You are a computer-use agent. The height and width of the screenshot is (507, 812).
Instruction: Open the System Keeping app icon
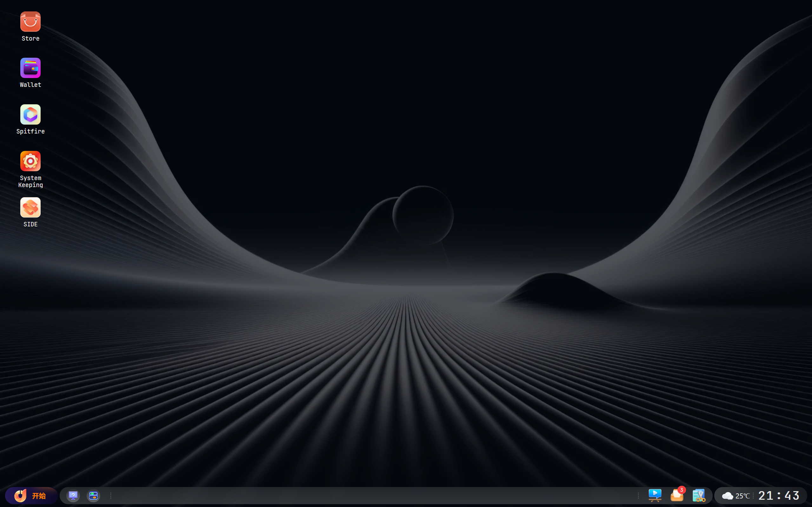pos(30,161)
